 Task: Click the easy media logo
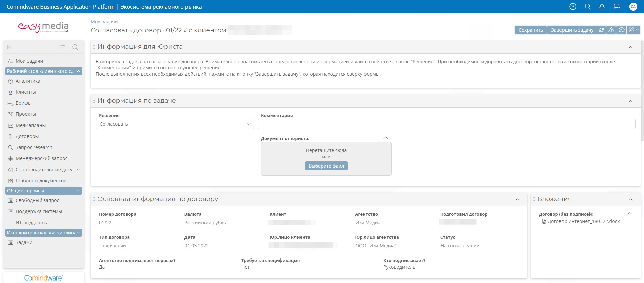point(43,27)
